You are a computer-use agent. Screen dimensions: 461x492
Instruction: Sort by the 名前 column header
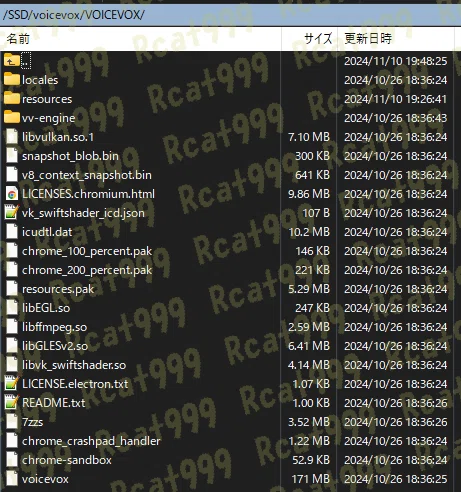(141, 39)
